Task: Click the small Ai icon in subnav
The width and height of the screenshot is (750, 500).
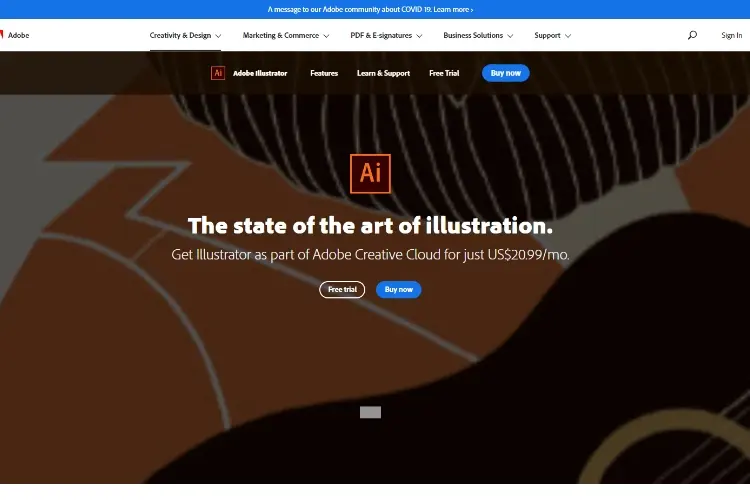Action: click(x=218, y=73)
